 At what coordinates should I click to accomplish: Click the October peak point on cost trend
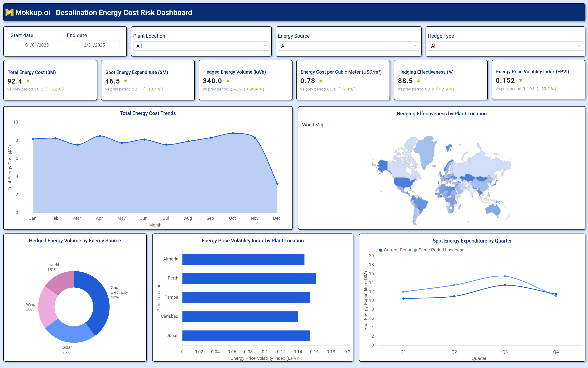coord(233,133)
